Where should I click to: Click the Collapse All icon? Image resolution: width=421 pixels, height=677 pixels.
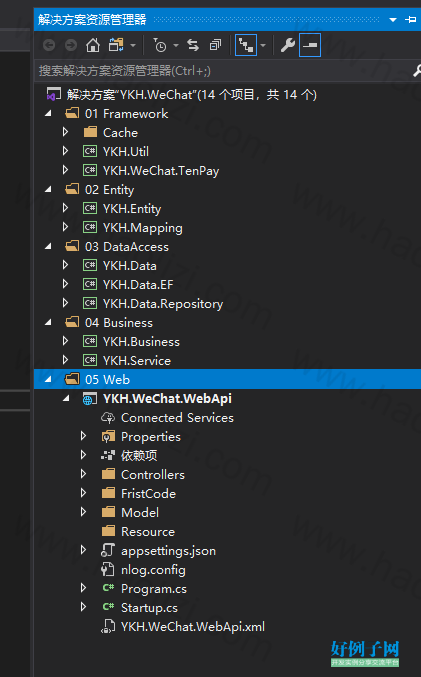point(215,45)
